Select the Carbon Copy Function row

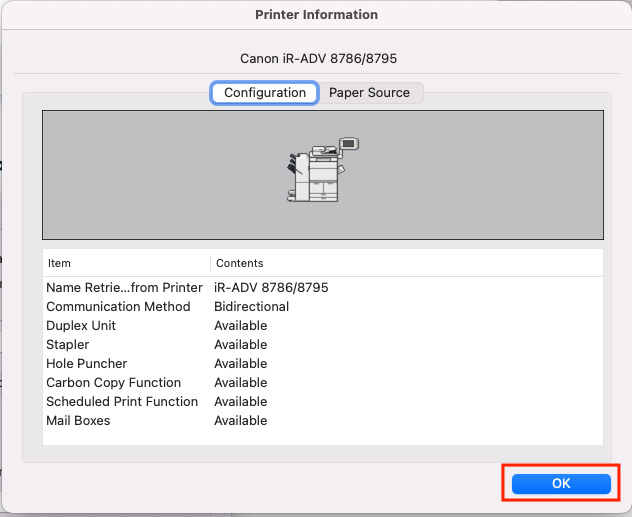point(323,382)
